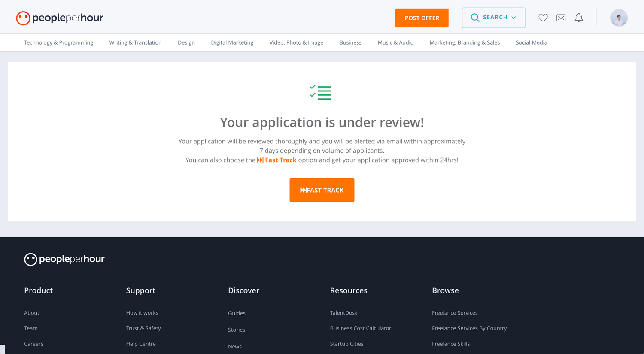The width and height of the screenshot is (644, 354).
Task: Open Business Cost Calculator link
Action: [x=361, y=328]
